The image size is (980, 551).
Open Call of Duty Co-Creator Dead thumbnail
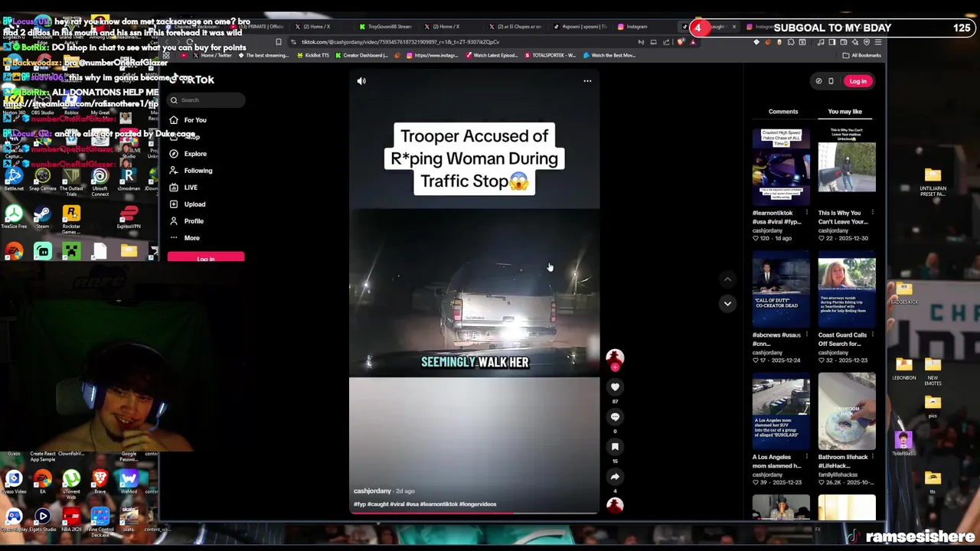coord(781,290)
